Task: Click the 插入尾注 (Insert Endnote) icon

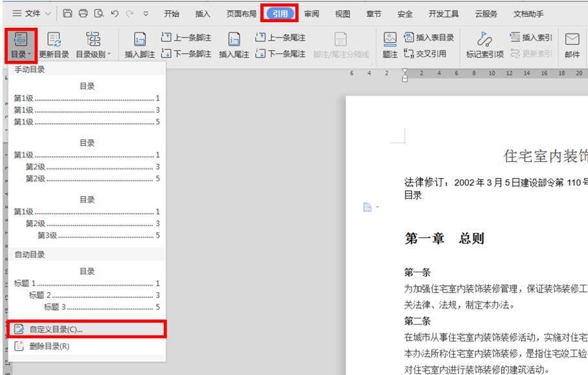Action: [x=234, y=39]
